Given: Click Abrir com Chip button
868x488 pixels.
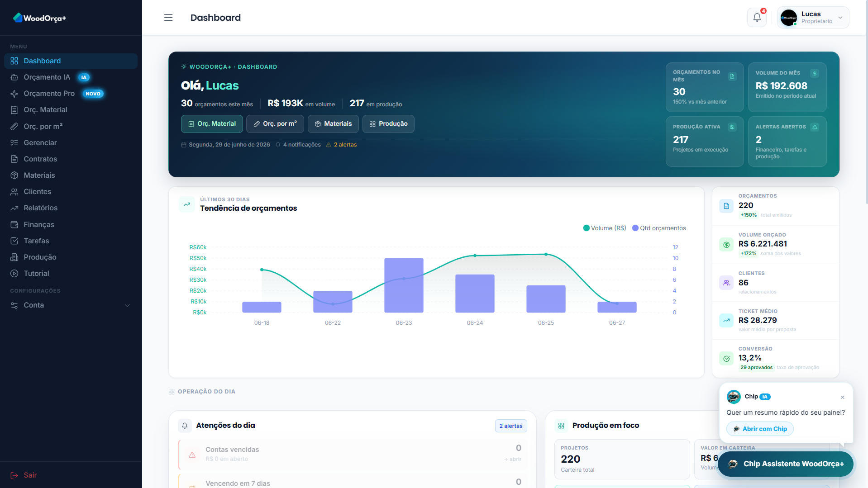Looking at the screenshot, I should point(760,429).
